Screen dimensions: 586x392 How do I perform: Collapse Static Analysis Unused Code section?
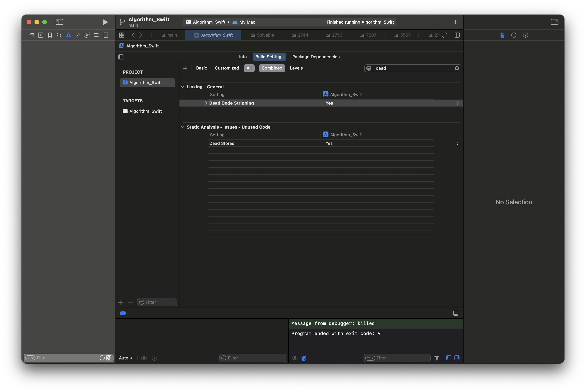coord(183,127)
